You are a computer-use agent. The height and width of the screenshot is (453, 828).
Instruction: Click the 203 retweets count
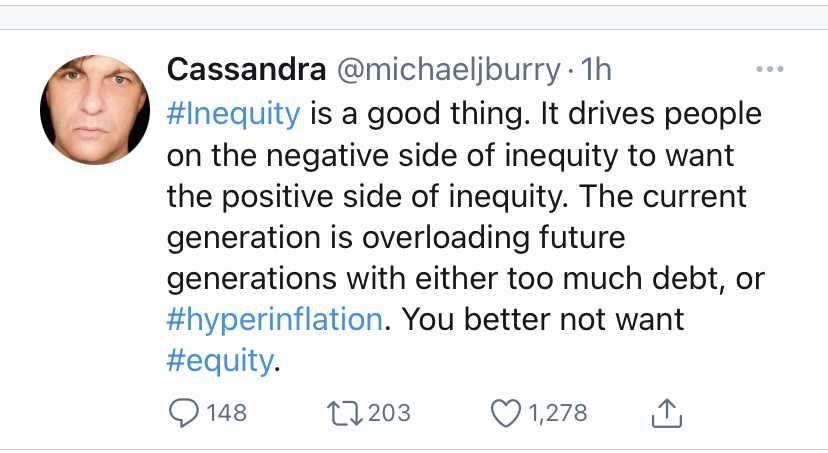pyautogui.click(x=389, y=412)
